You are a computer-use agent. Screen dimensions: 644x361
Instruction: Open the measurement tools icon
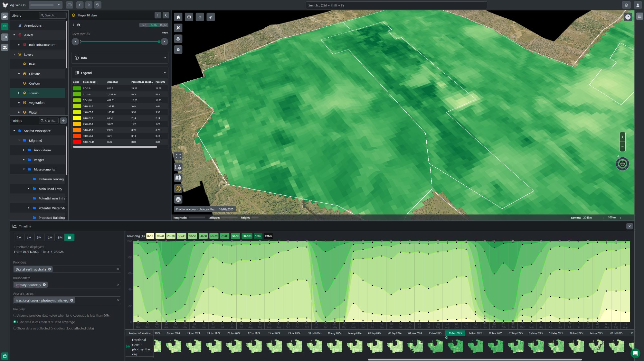[x=178, y=28]
